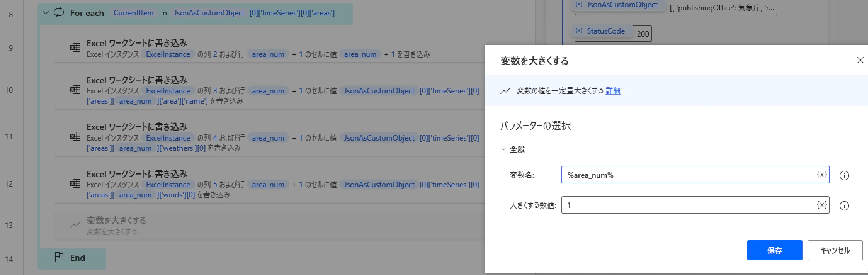This screenshot has width=868, height=275.
Task: Show info for 大きくする数値 parameter
Action: (844, 206)
